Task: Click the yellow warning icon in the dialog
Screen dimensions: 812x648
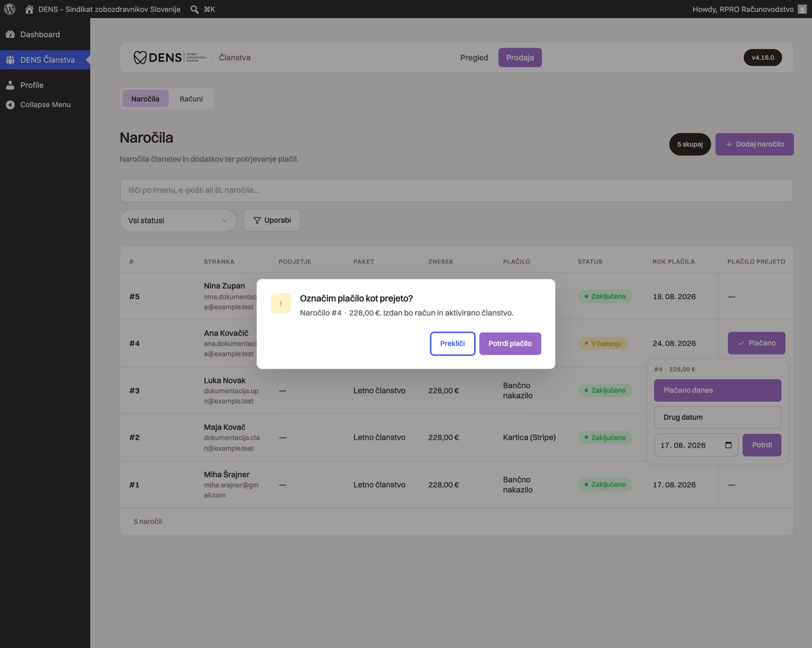Action: point(281,303)
